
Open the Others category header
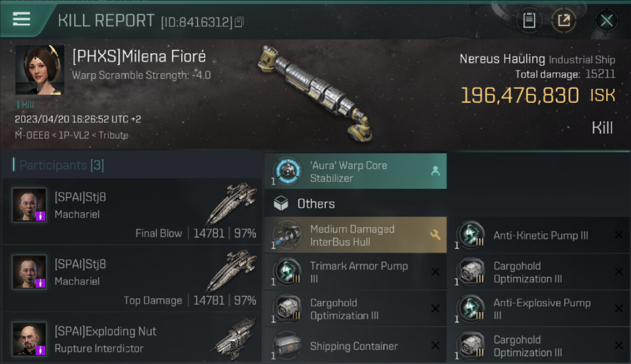tap(316, 204)
